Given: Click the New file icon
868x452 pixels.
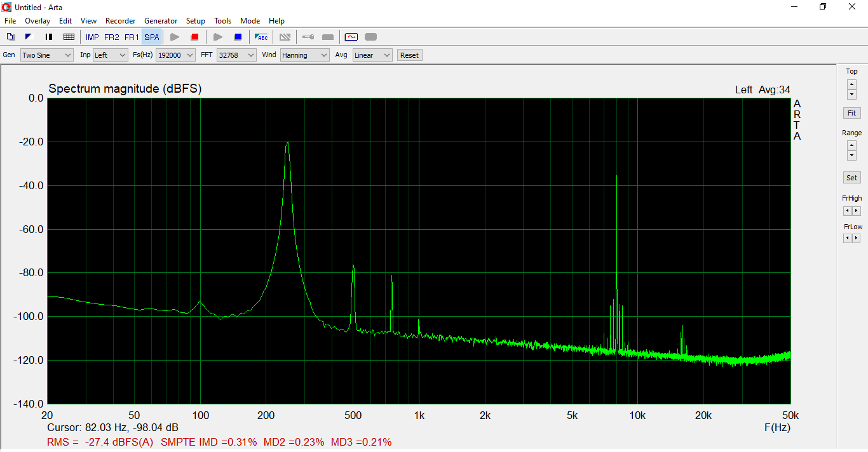Looking at the screenshot, I should (x=11, y=37).
